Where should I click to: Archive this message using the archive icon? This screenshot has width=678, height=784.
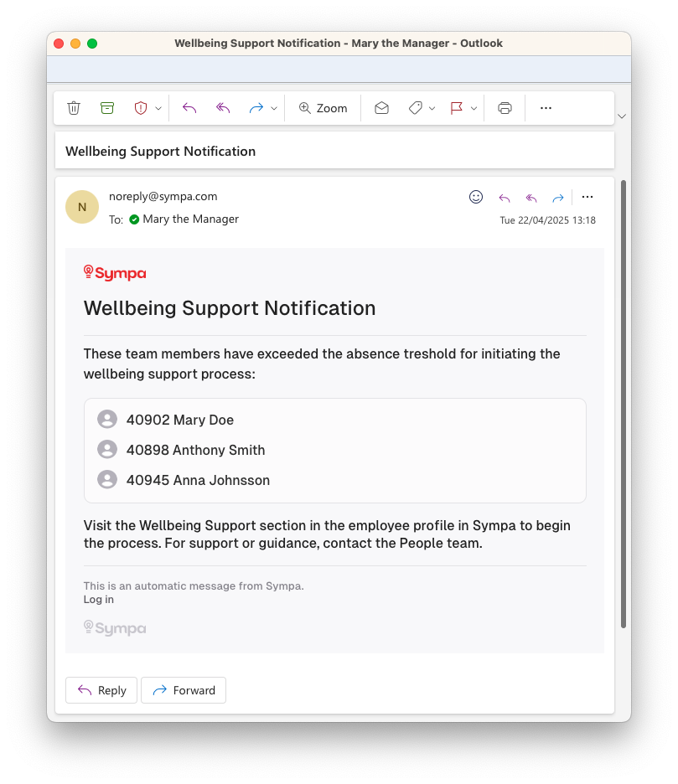tap(107, 108)
